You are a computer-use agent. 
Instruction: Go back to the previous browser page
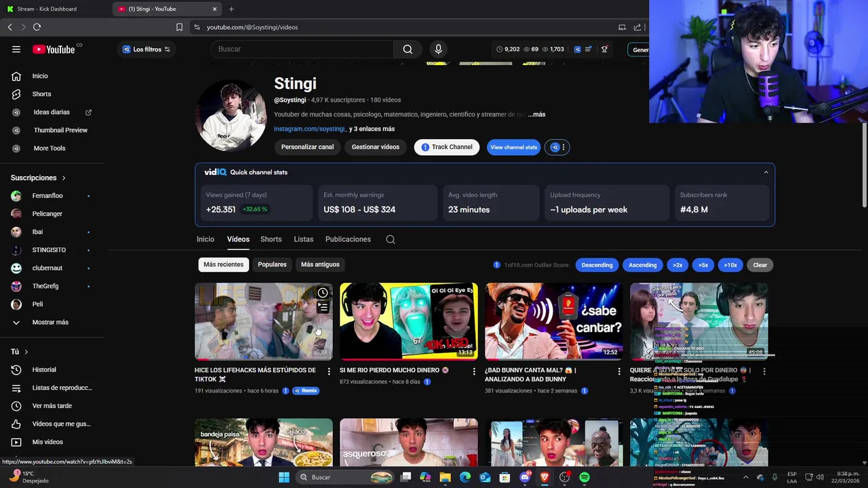coord(9,27)
